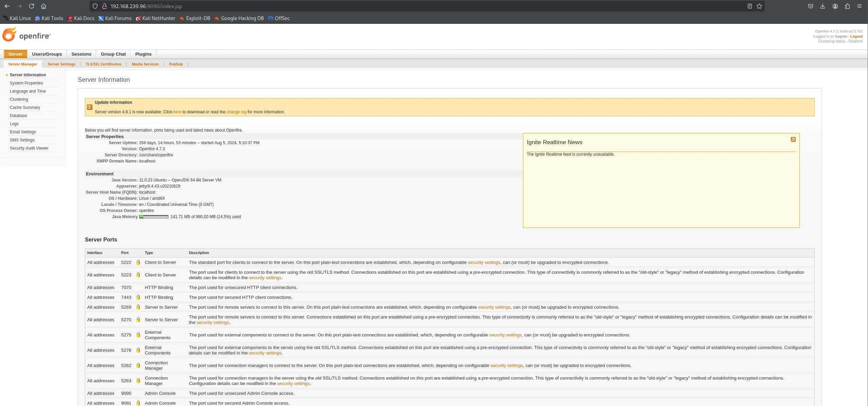The height and width of the screenshot is (406, 868).
Task: Open the Media Services sub-tab
Action: 145,64
